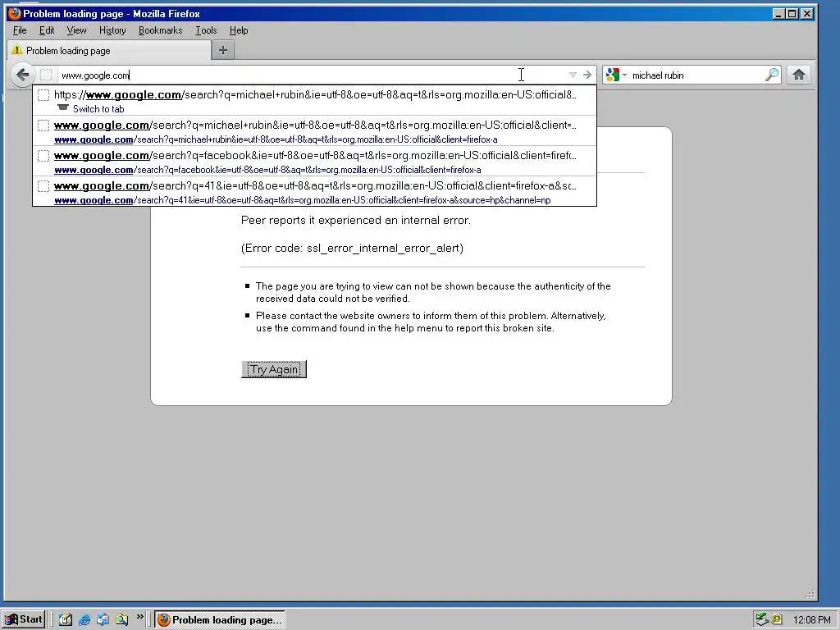
Task: Click the warning icon on the tab
Action: (x=17, y=50)
